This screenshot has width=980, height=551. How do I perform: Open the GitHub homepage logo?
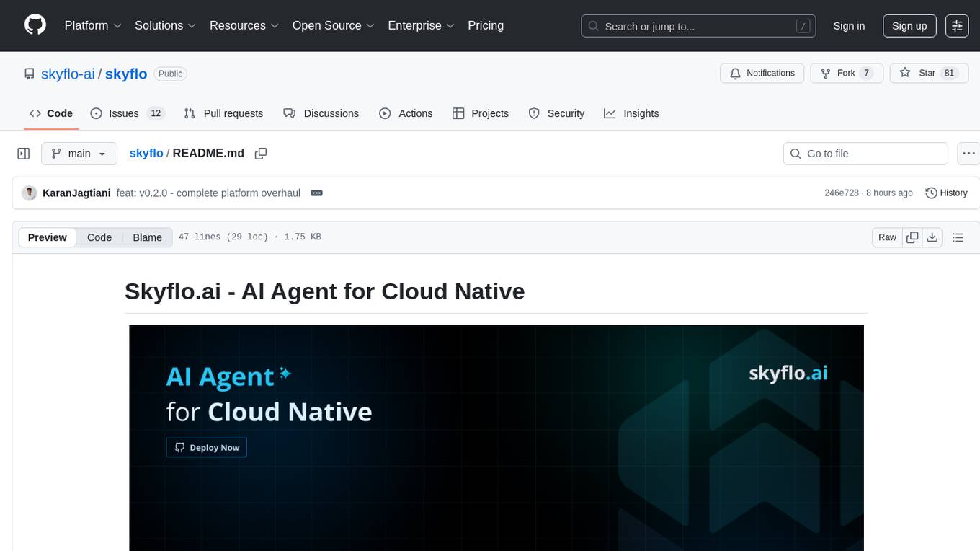click(x=35, y=25)
